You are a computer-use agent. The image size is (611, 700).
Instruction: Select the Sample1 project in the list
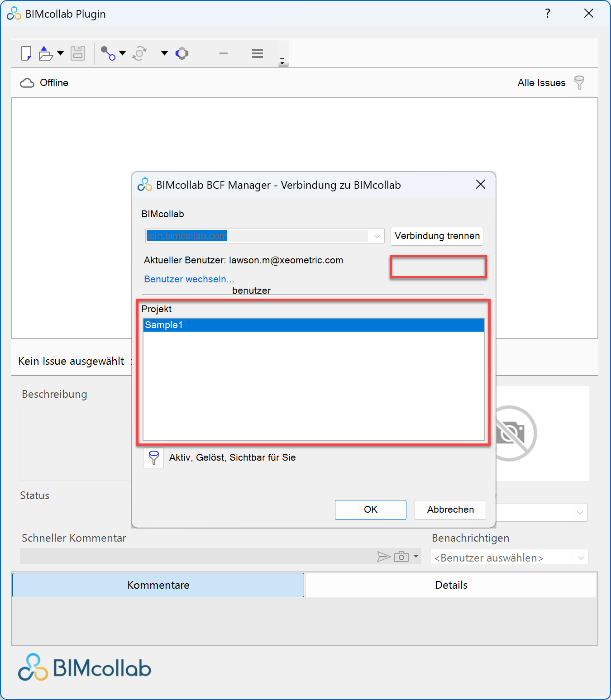point(313,325)
